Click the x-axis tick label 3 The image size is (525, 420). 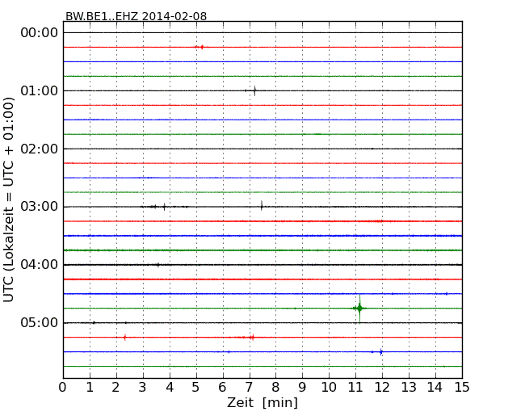[x=143, y=388]
